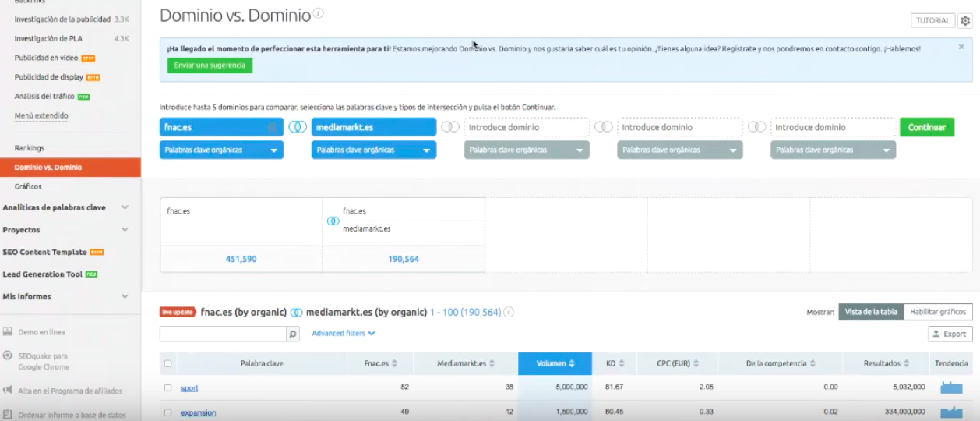This screenshot has width=980, height=421.
Task: Open Investigación de PLA sidebar item
Action: (x=49, y=38)
